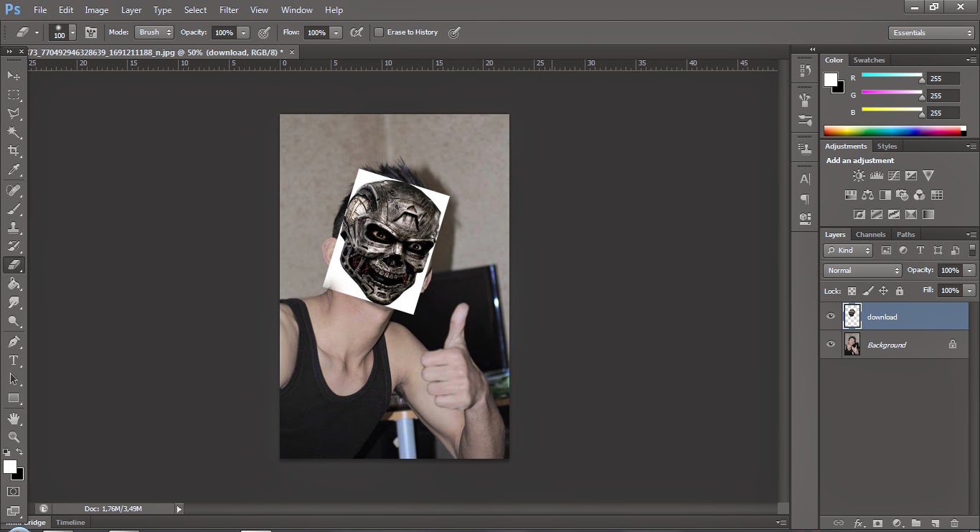This screenshot has height=532, width=980.
Task: Toggle lock transparent pixels
Action: pos(852,291)
